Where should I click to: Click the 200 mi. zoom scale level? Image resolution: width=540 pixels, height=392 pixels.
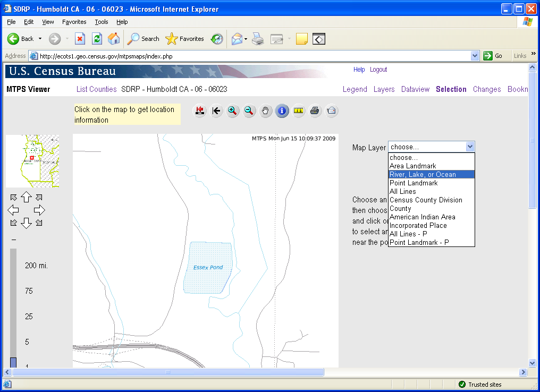coord(36,266)
